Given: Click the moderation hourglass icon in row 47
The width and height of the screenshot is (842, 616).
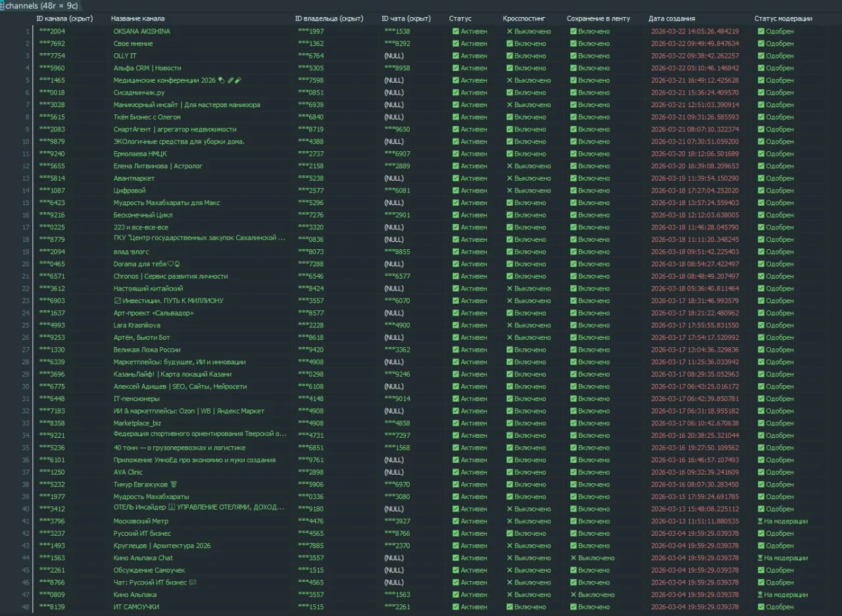Looking at the screenshot, I should click(761, 595).
